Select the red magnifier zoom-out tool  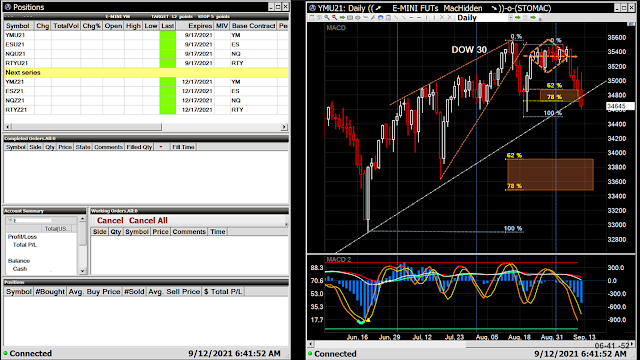tap(335, 18)
